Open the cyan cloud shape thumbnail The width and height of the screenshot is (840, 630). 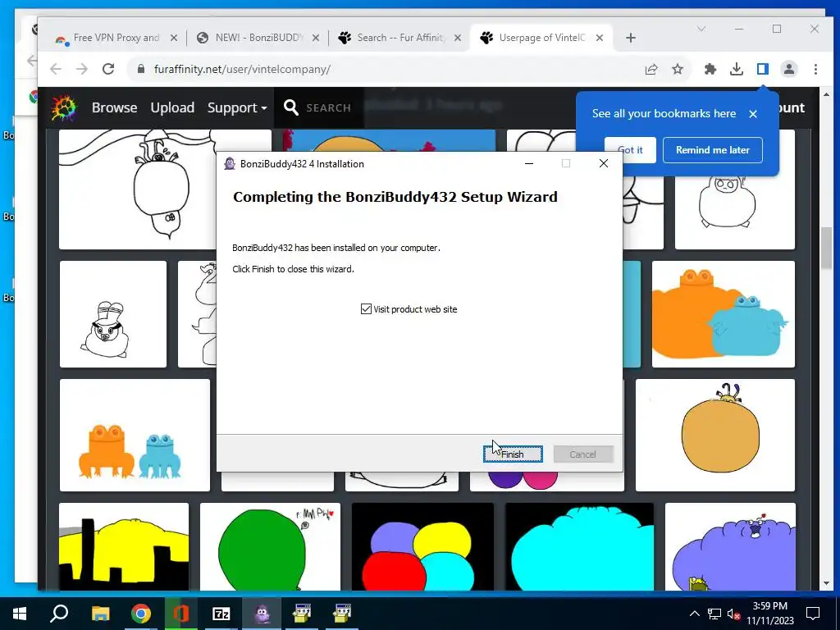click(580, 546)
